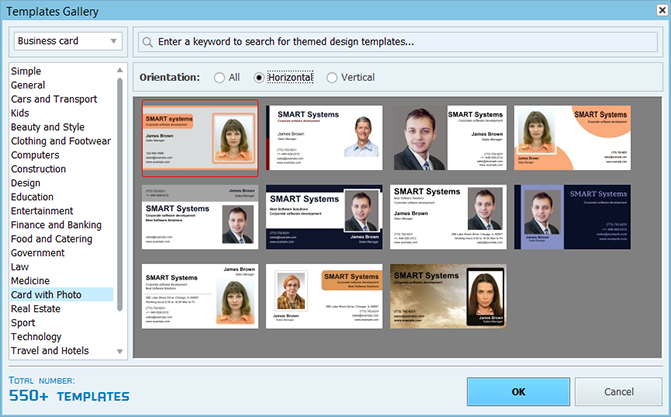Click the category list scroll up arrow
This screenshot has height=417, width=671.
click(x=120, y=70)
